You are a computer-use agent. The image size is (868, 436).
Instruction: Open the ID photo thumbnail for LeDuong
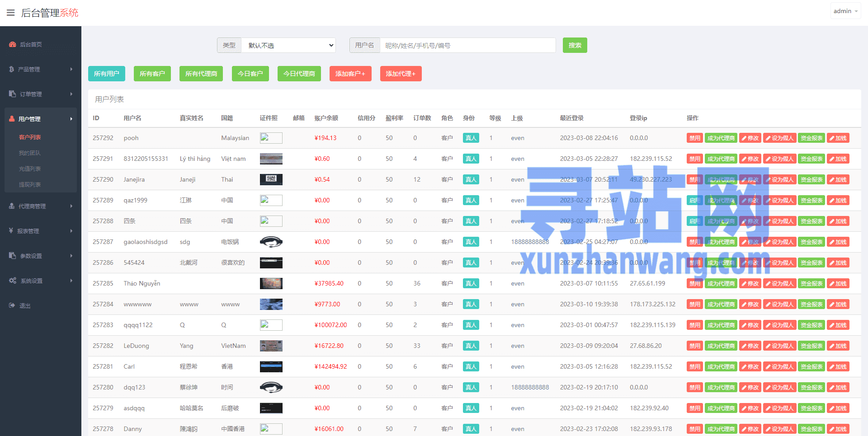(x=271, y=346)
